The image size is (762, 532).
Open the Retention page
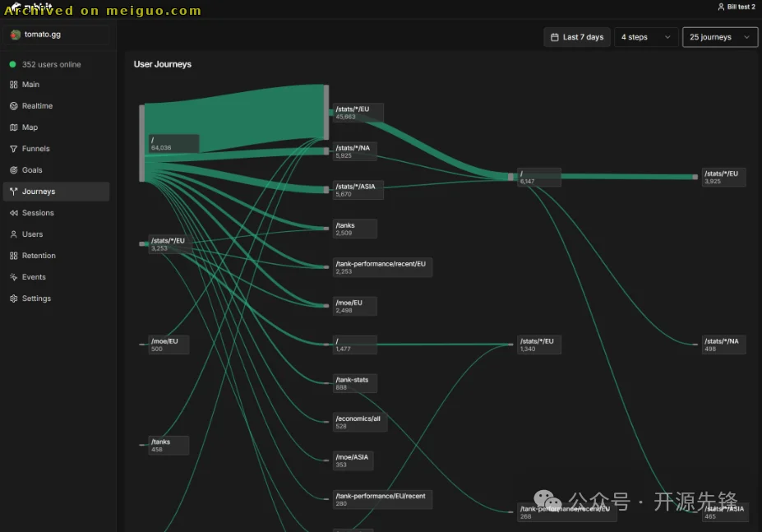point(39,256)
